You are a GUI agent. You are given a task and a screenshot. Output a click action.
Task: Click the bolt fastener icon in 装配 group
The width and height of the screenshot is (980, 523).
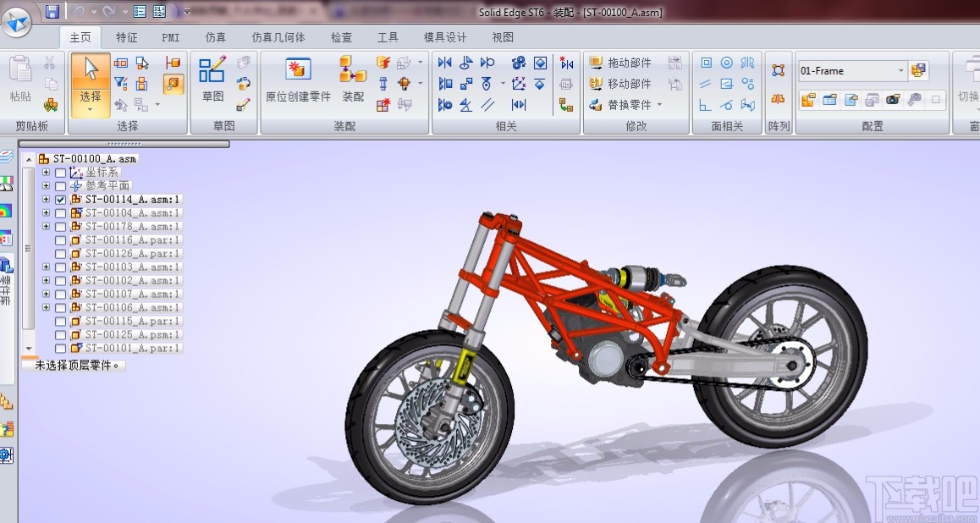(383, 83)
